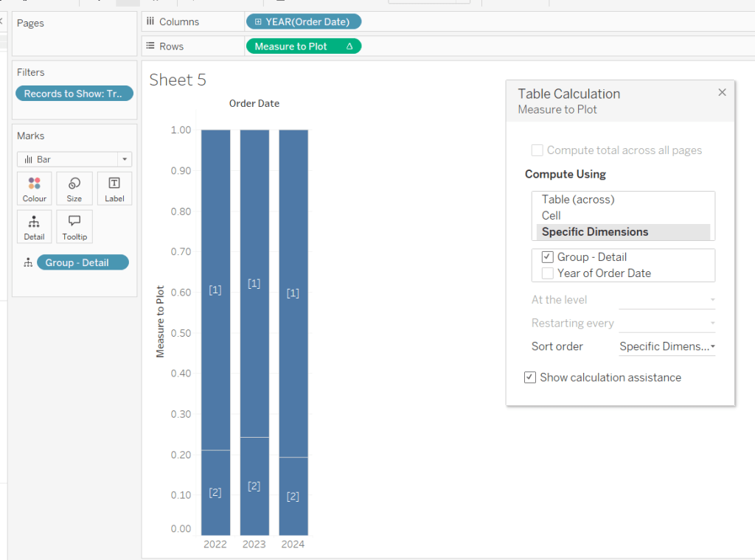Click the detail icon beside Group - Detail pill
The height and width of the screenshot is (560, 755).
click(28, 263)
